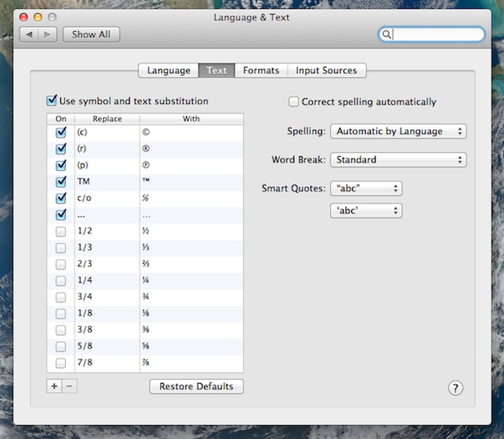Enable Correct spelling automatically
The height and width of the screenshot is (439, 504).
[293, 101]
